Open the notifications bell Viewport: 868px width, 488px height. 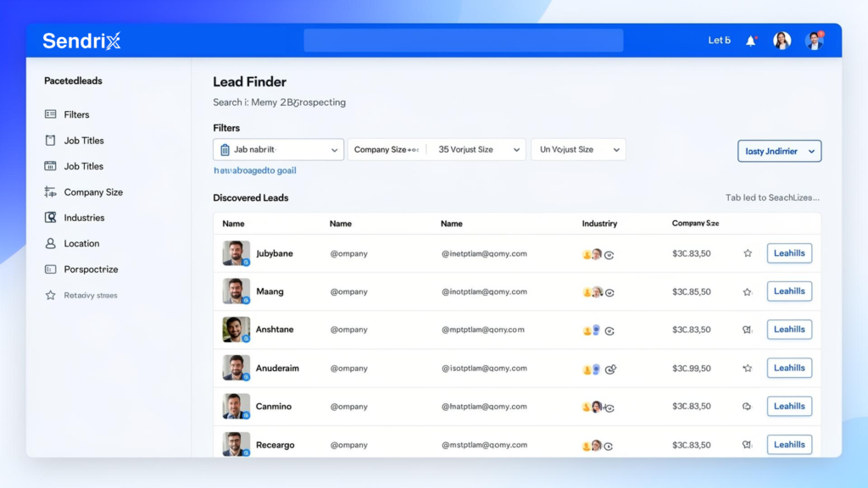coord(750,41)
